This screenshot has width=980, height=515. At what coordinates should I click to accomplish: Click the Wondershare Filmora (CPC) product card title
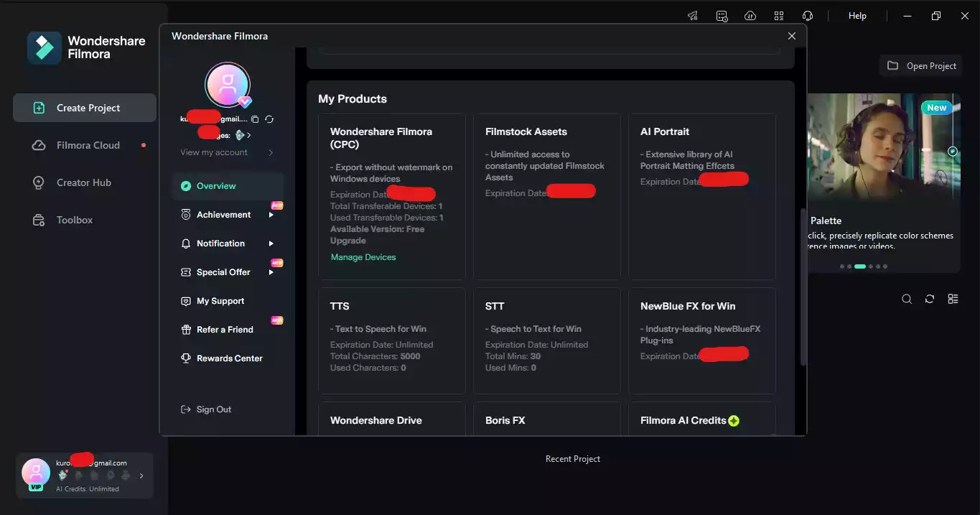point(381,137)
